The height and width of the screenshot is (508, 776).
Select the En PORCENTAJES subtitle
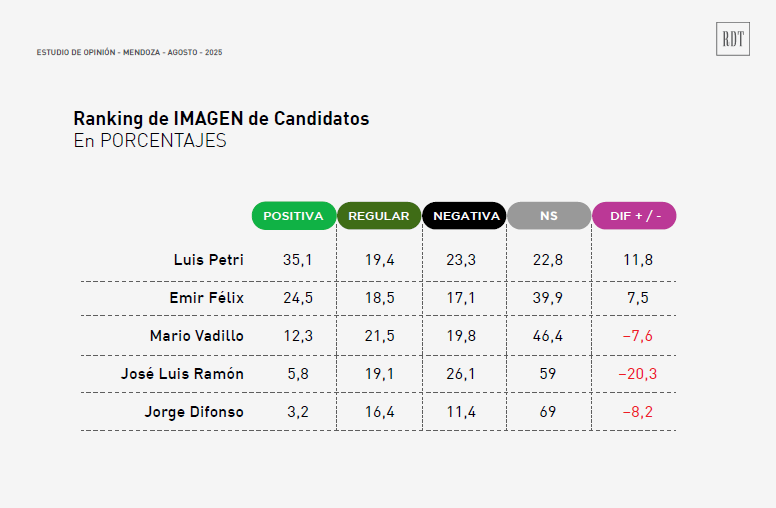[x=150, y=141]
